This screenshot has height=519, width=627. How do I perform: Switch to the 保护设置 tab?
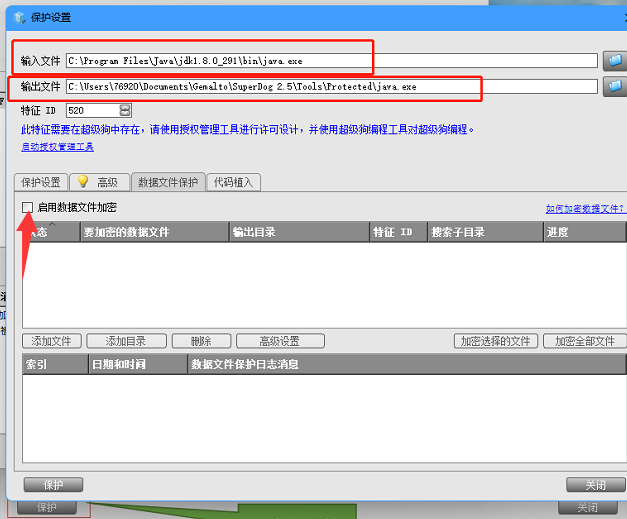[41, 182]
